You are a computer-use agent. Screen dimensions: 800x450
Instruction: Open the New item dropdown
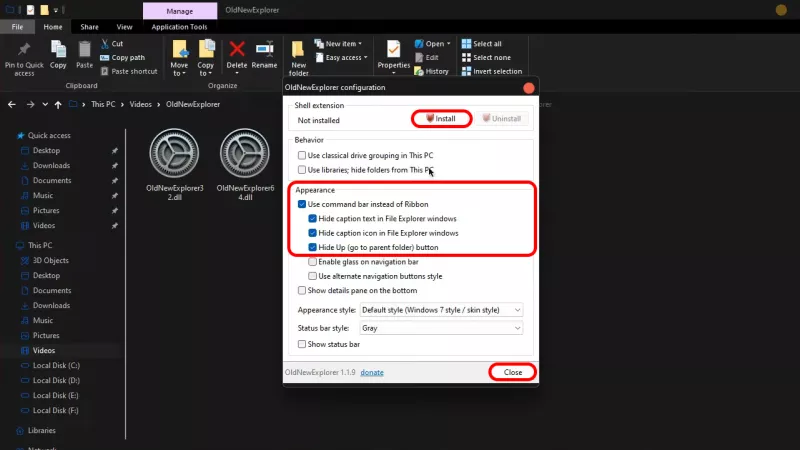coord(338,43)
